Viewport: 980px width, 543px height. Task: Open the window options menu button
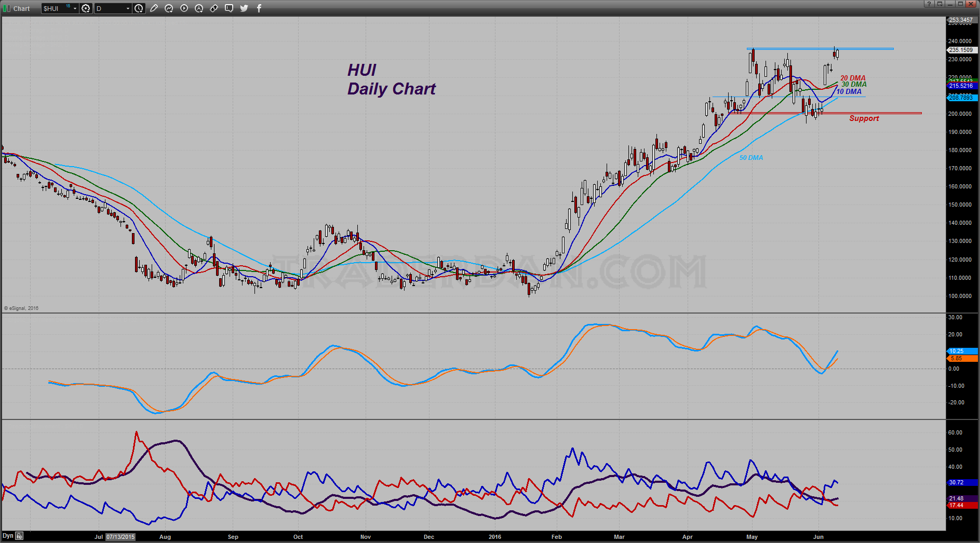939,4
